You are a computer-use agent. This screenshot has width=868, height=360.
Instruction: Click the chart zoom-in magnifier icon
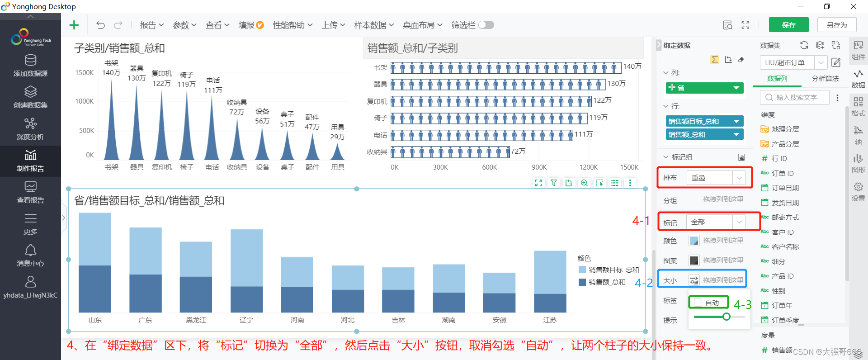[585, 183]
